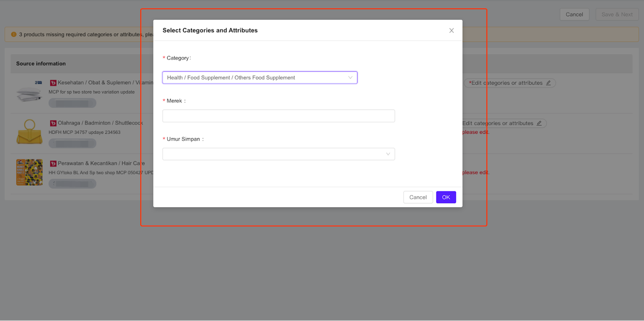Viewport: 644px width, 321px height.
Task: Click the pencil icon in the Kesehatan product row
Action: coord(549,83)
